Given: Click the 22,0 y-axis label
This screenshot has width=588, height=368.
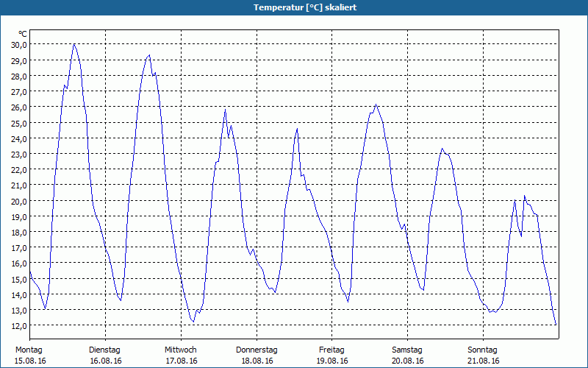Looking at the screenshot, I should (19, 170).
